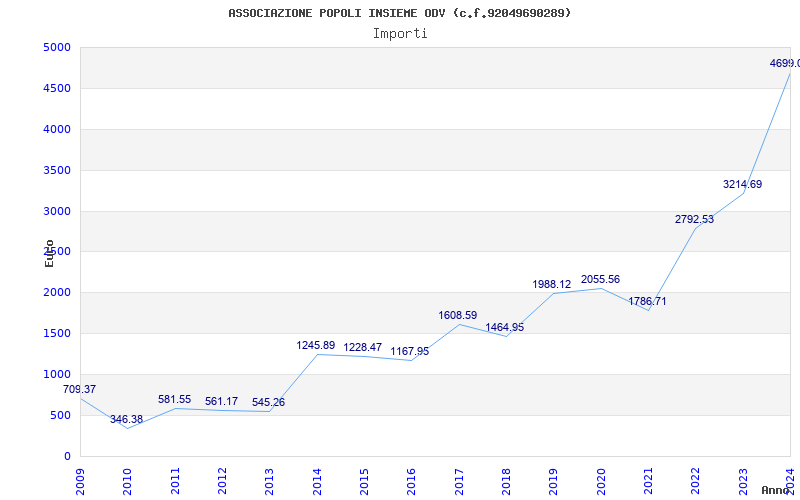The height and width of the screenshot is (500, 800).
Task: Select the 2016 x-axis year label
Action: click(x=411, y=482)
